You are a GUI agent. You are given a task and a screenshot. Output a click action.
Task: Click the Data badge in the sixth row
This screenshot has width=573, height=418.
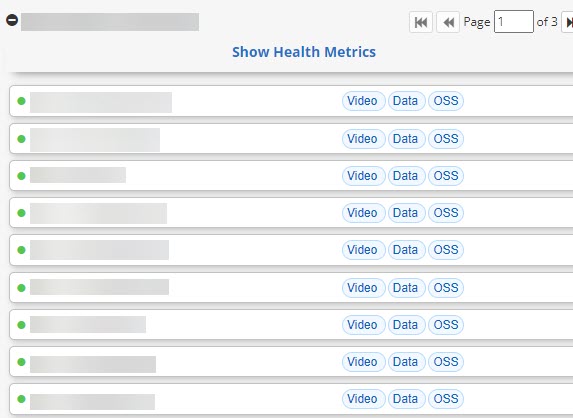(406, 288)
